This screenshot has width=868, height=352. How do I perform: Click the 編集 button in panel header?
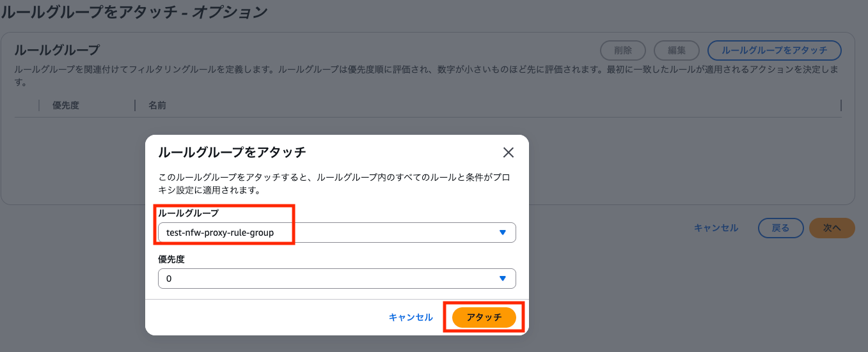[x=677, y=50]
